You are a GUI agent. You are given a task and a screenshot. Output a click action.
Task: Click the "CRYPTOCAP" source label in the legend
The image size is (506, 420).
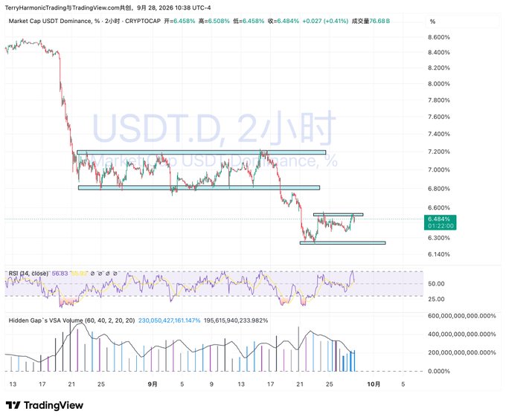(143, 21)
